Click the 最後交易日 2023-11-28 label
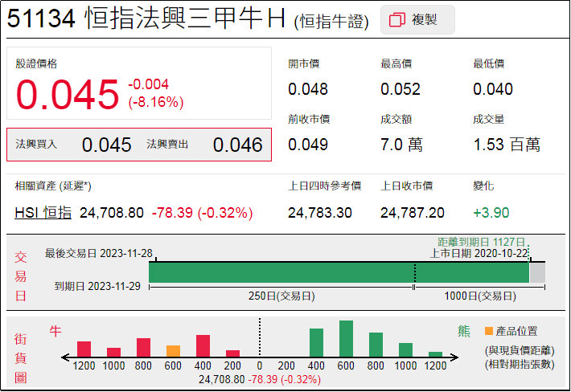Image resolution: width=571 pixels, height=392 pixels. click(x=99, y=253)
